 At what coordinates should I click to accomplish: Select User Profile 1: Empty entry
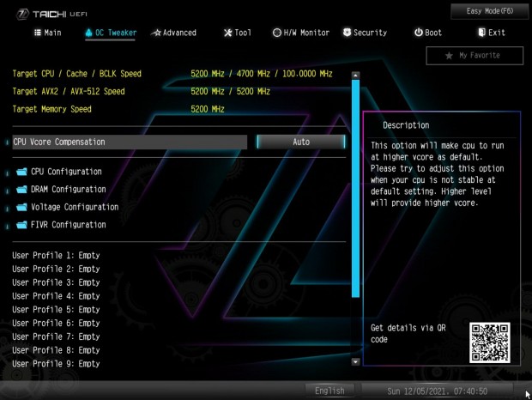57,255
